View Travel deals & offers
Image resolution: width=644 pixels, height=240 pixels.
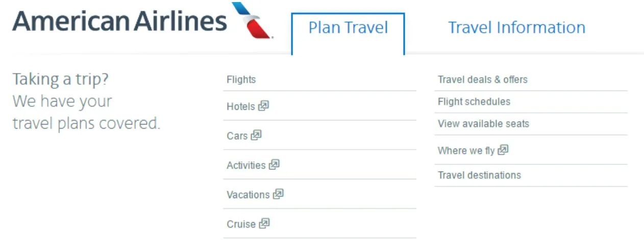(483, 80)
